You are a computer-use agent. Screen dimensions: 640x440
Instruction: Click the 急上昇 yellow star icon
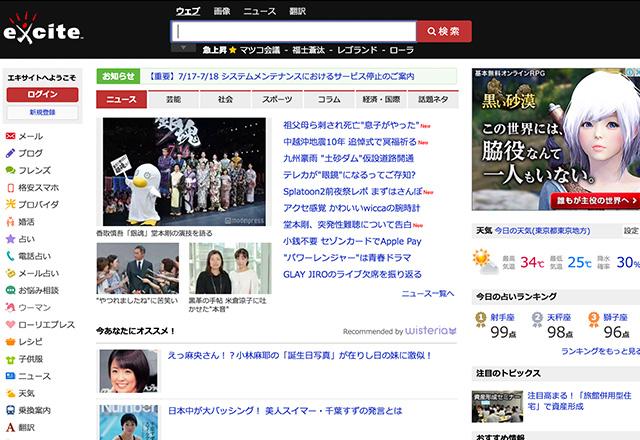[x=233, y=50]
